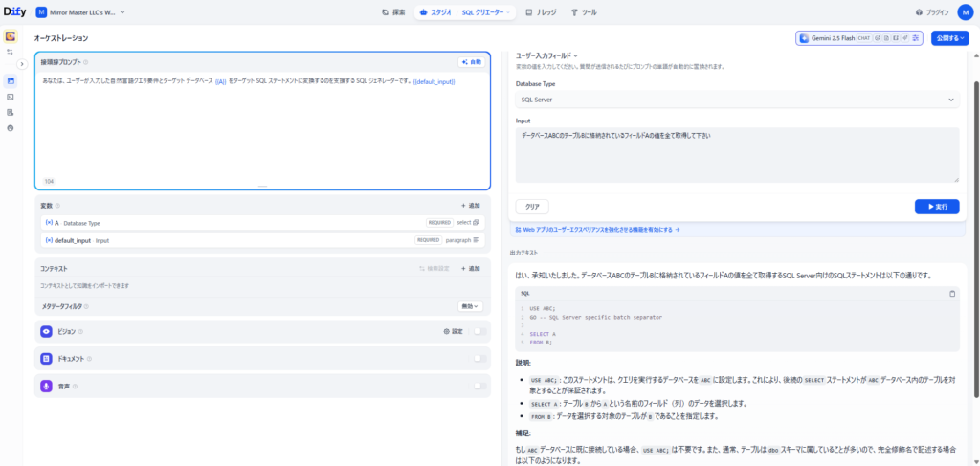Add a new variable with 追加

[x=471, y=206]
